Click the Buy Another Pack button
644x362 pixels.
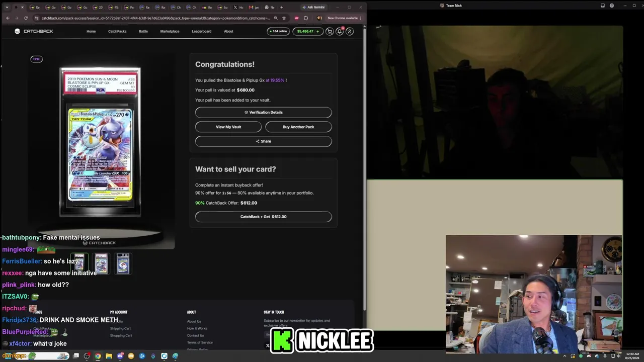(298, 127)
